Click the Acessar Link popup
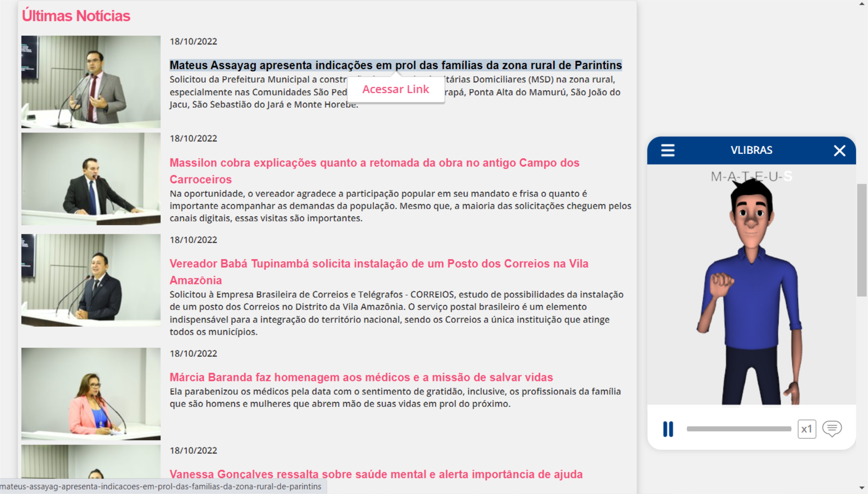This screenshot has height=494, width=868. pos(396,89)
